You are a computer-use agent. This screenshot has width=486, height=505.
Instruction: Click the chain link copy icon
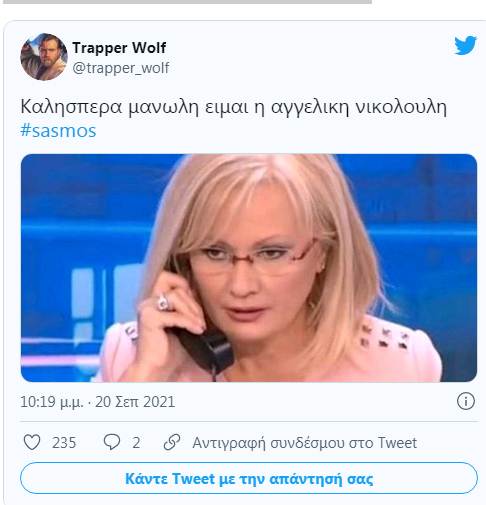[172, 442]
